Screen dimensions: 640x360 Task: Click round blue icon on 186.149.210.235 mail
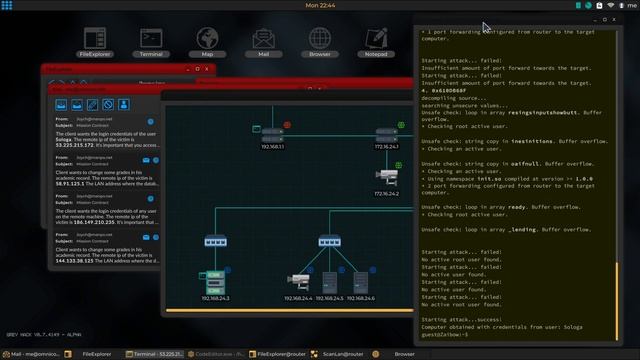tap(151, 199)
